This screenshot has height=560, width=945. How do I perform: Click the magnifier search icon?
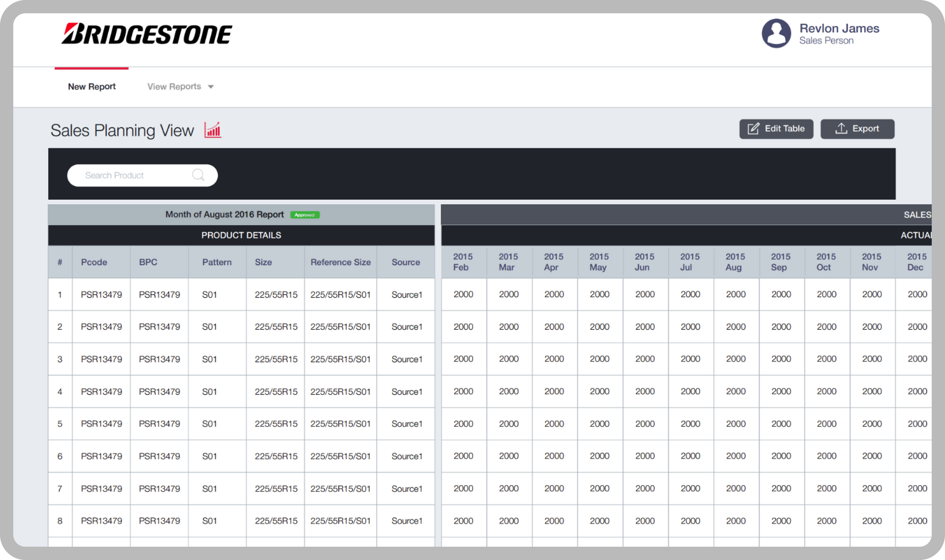[x=198, y=175]
